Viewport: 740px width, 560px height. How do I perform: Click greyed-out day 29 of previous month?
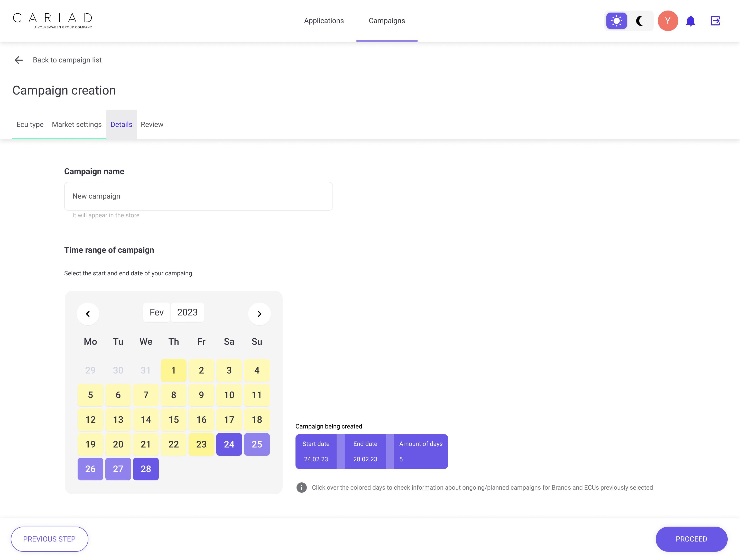[x=90, y=370]
